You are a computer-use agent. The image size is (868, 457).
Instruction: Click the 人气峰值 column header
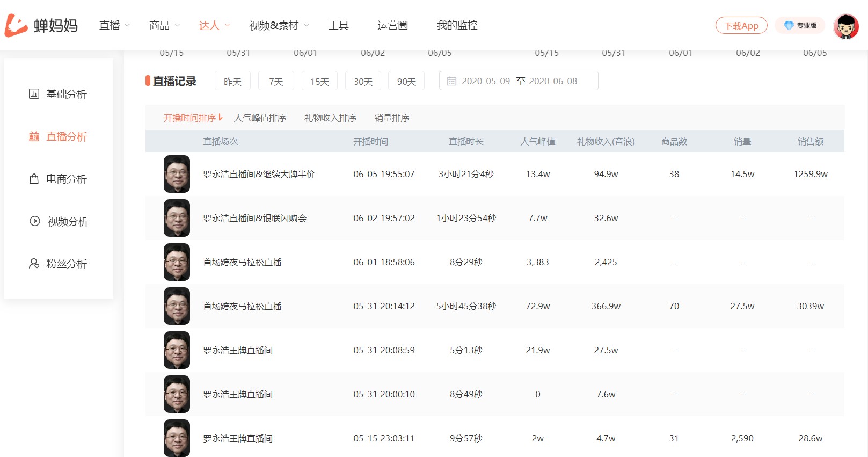537,141
